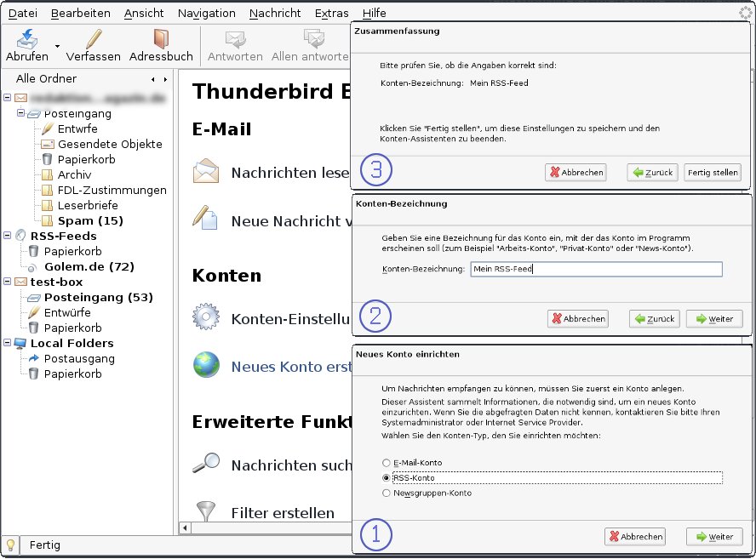Click the Local Folders computer icon
Screen dimensions: 756x559
(x=20, y=343)
